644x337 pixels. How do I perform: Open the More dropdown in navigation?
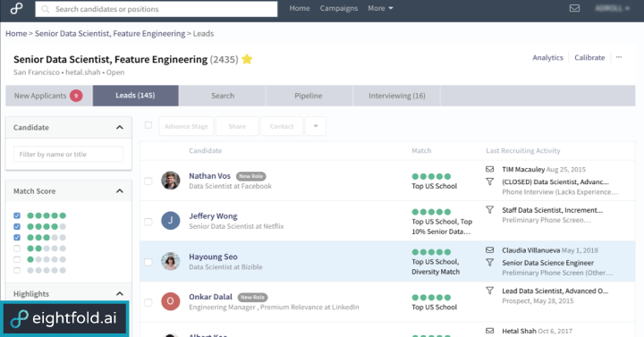coord(380,8)
